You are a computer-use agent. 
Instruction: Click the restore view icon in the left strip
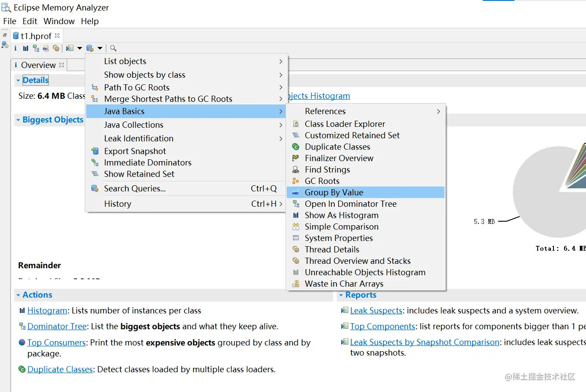5,35
